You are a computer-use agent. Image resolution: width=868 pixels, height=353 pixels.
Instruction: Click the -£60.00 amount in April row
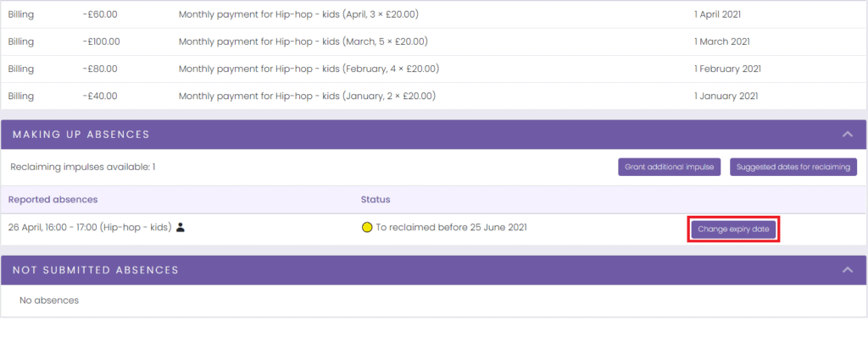tap(100, 14)
